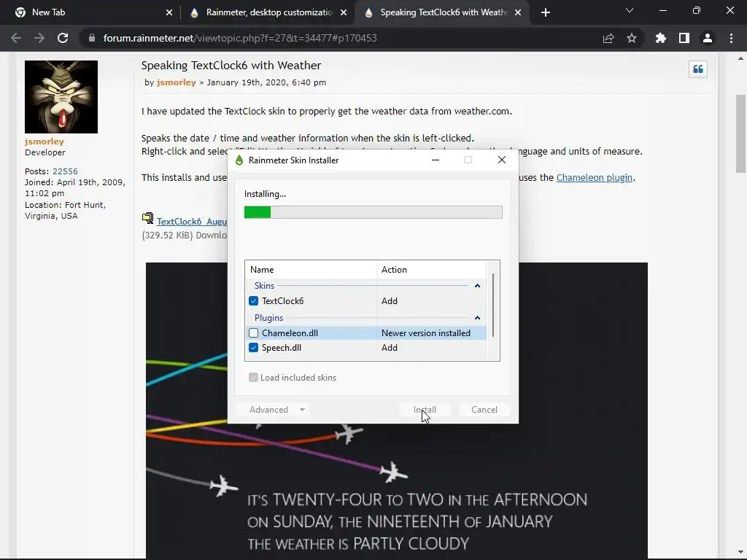Viewport: 747px width, 560px height.
Task: Click the TextClock6 skin preview image
Action: (x=396, y=411)
